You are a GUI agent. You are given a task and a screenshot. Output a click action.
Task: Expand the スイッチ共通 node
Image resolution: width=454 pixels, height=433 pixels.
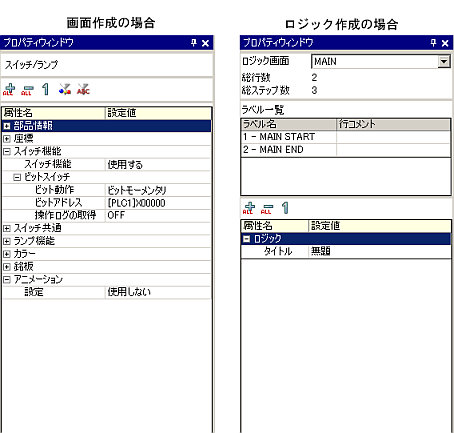pos(7,228)
